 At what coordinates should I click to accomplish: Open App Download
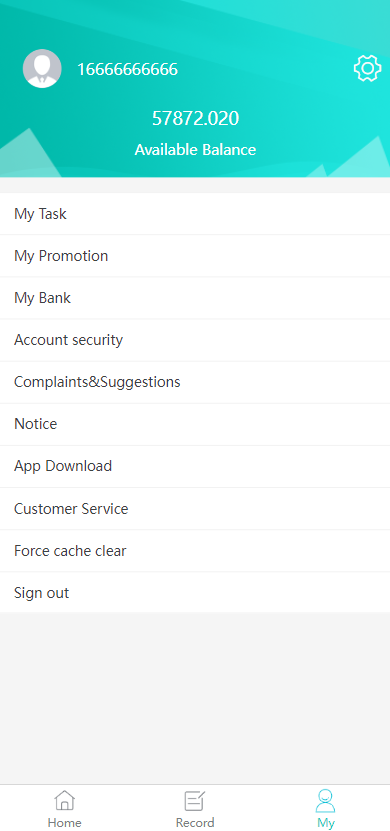click(195, 466)
